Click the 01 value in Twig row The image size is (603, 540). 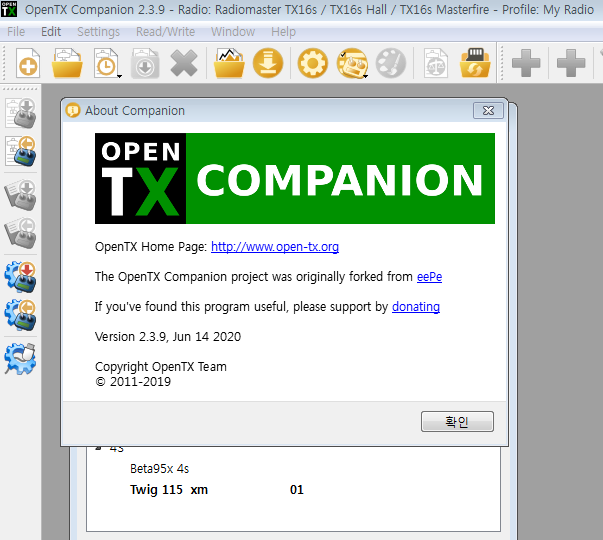pyautogui.click(x=297, y=490)
